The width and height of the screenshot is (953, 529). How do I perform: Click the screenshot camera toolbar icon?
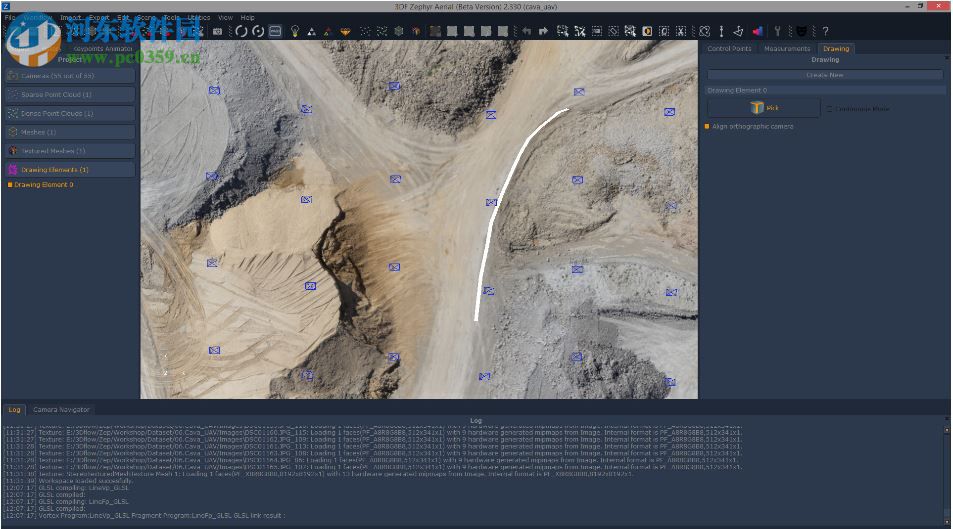(217, 31)
